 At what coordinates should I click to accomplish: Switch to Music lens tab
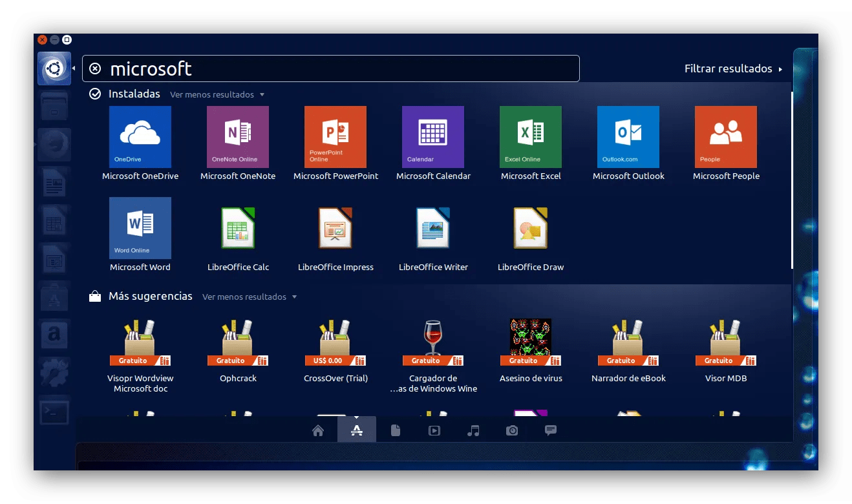(x=473, y=430)
